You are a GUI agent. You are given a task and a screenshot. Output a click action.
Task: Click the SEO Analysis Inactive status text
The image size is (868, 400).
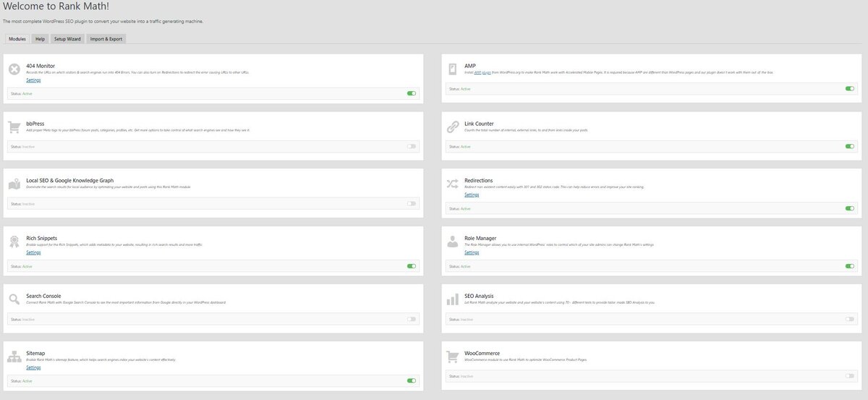(x=467, y=319)
